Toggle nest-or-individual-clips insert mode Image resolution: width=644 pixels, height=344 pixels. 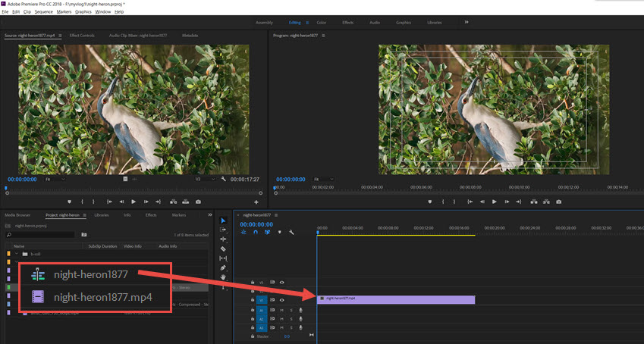[243, 233]
